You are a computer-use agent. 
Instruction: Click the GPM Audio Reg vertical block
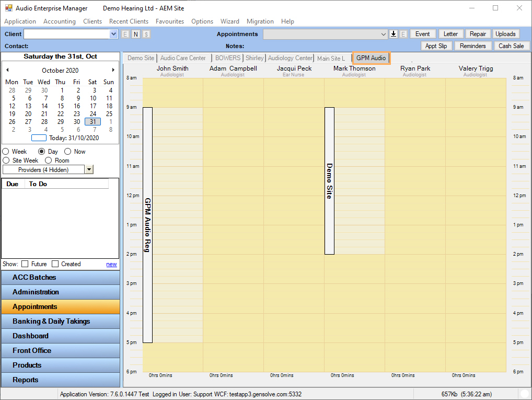click(147, 225)
